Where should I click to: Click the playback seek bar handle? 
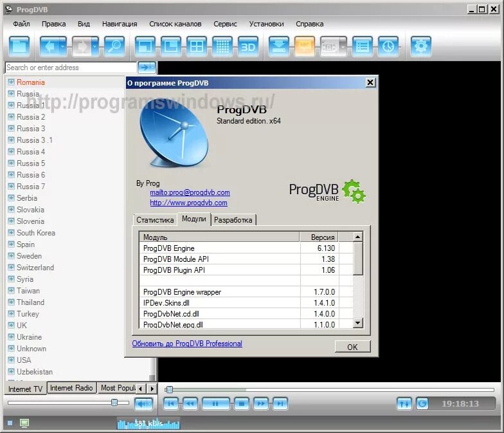pyautogui.click(x=170, y=390)
